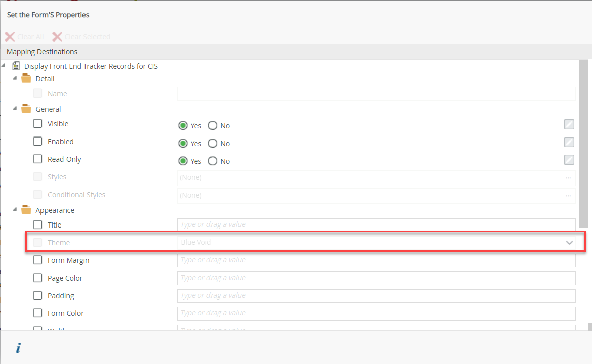Select No for Visible
Image resolution: width=592 pixels, height=364 pixels.
(213, 125)
